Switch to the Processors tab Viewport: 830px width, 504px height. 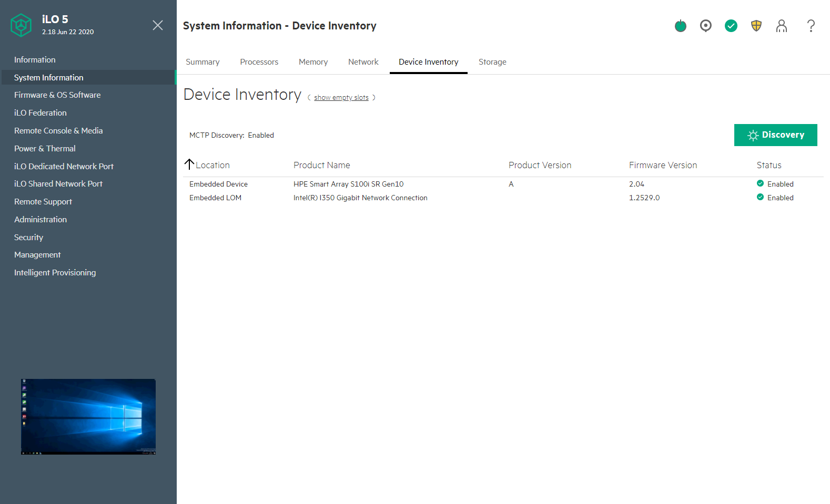(259, 62)
